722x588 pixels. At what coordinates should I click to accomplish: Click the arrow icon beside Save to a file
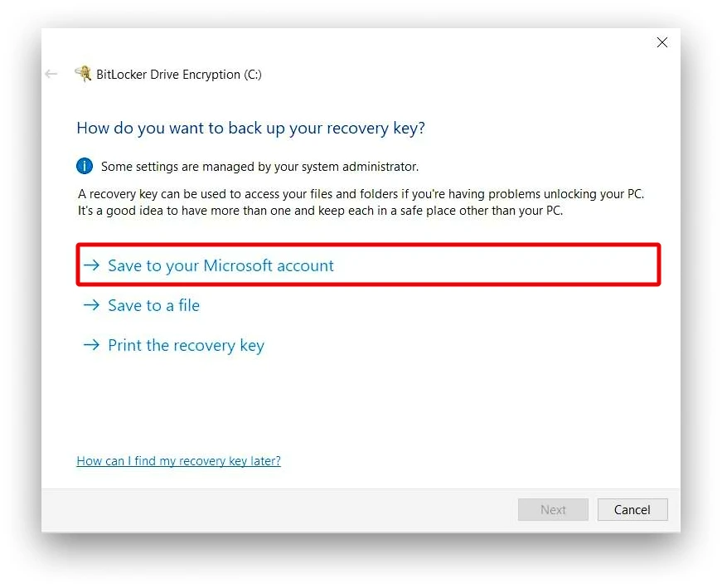pyautogui.click(x=91, y=305)
